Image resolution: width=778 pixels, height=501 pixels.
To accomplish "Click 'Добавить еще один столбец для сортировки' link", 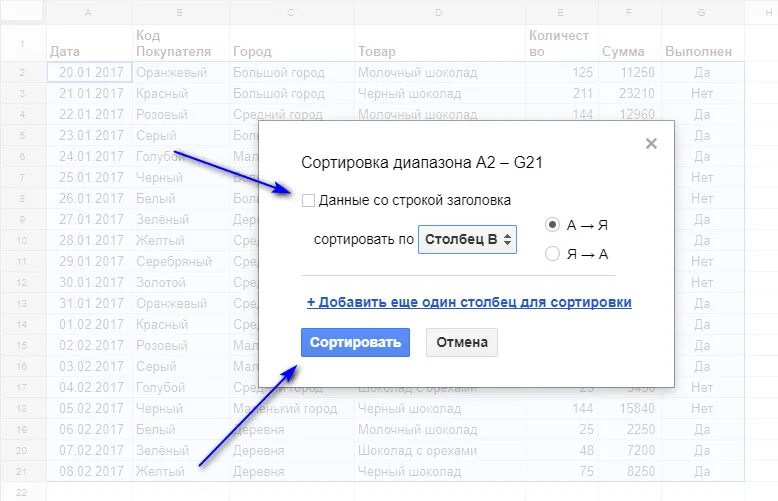I will pyautogui.click(x=469, y=302).
